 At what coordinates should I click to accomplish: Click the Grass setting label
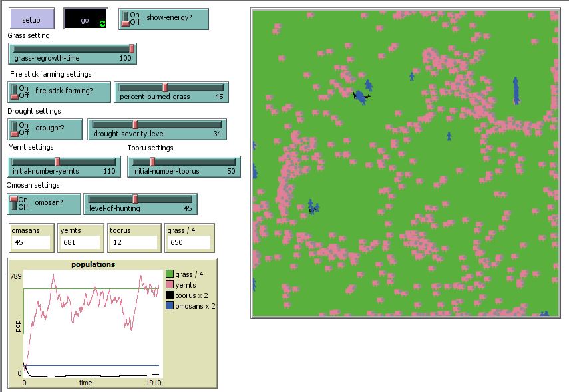(29, 35)
